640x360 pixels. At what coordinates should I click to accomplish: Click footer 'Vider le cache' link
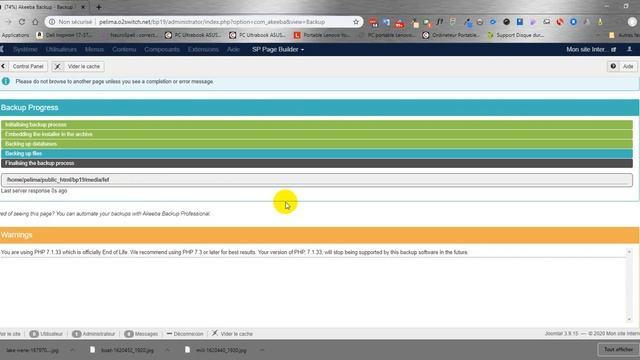coord(232,334)
